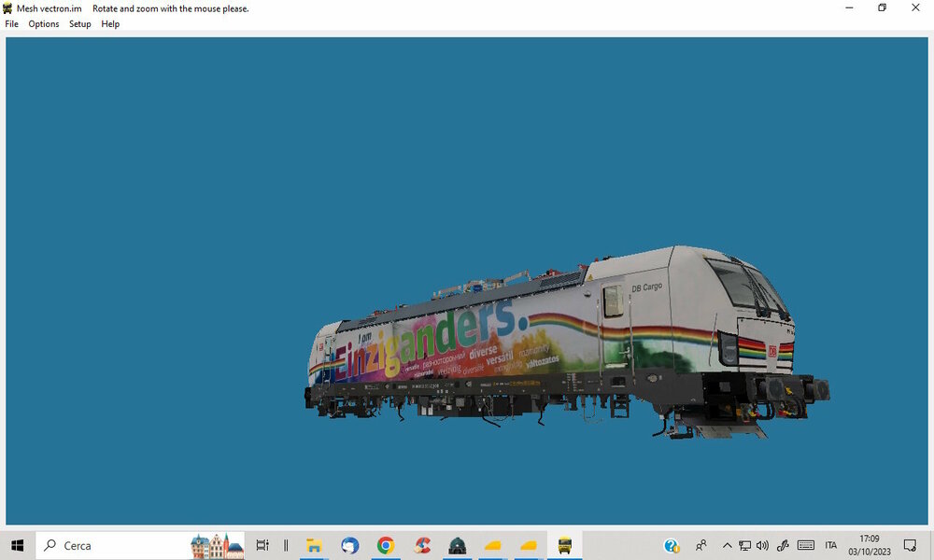Screen dimensions: 934x560
Task: Open the Setup menu
Action: 79,24
